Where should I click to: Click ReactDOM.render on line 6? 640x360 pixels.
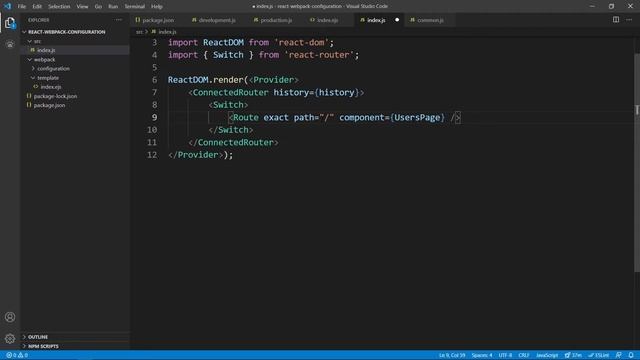coord(206,80)
